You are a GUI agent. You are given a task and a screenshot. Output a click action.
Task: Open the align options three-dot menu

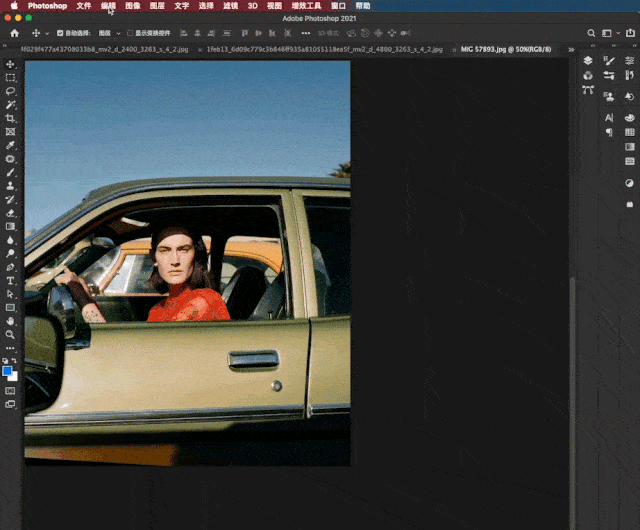[306, 33]
